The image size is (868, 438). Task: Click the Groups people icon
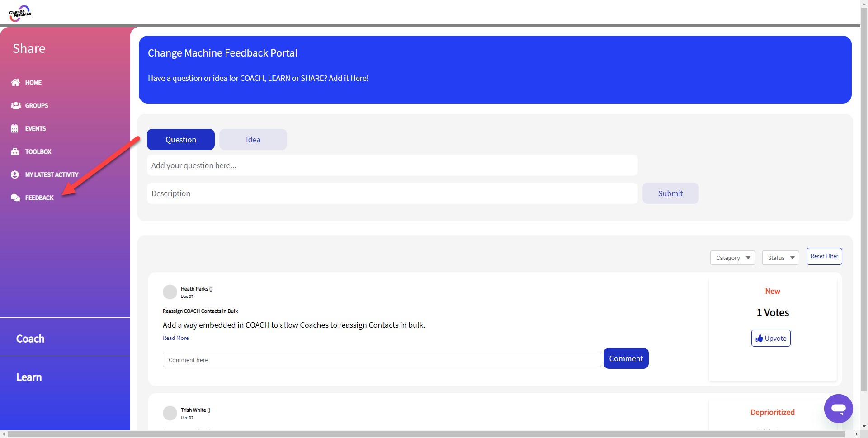(16, 105)
